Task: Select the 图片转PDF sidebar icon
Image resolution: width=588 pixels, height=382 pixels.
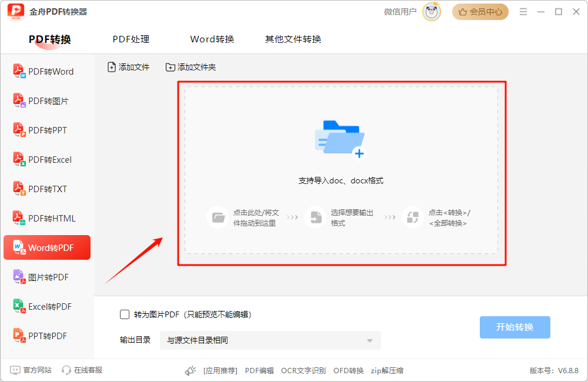Action: tap(19, 277)
